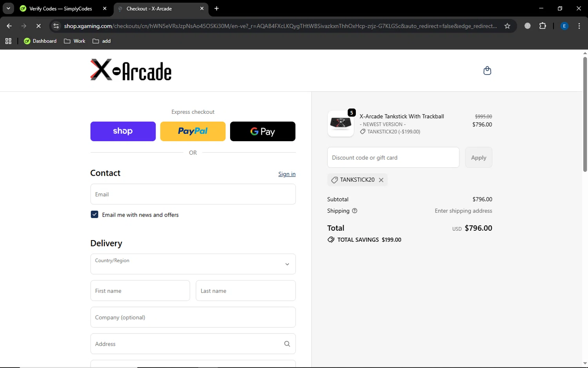Select the Checkout - X-Arcade tab
Image resolution: width=588 pixels, height=368 pixels.
(x=161, y=8)
